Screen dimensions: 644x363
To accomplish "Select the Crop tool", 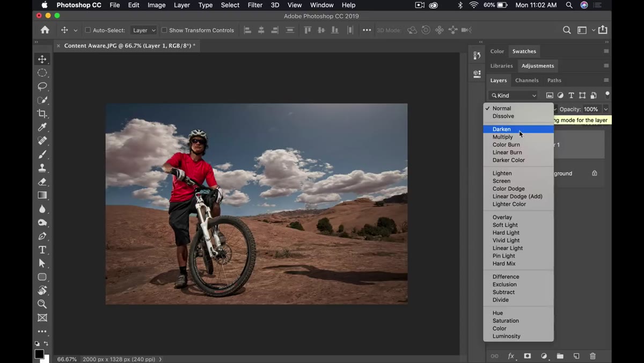I will [42, 113].
